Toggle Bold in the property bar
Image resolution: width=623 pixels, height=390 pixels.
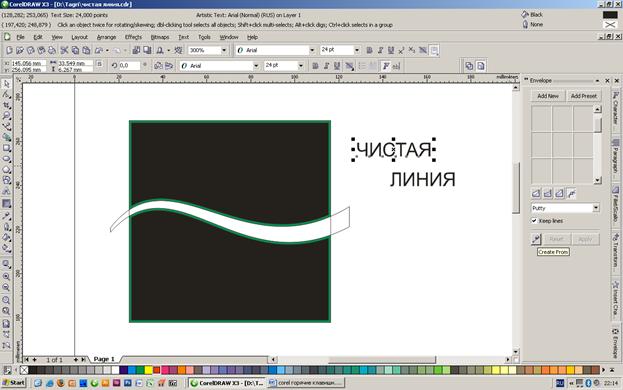[315, 66]
